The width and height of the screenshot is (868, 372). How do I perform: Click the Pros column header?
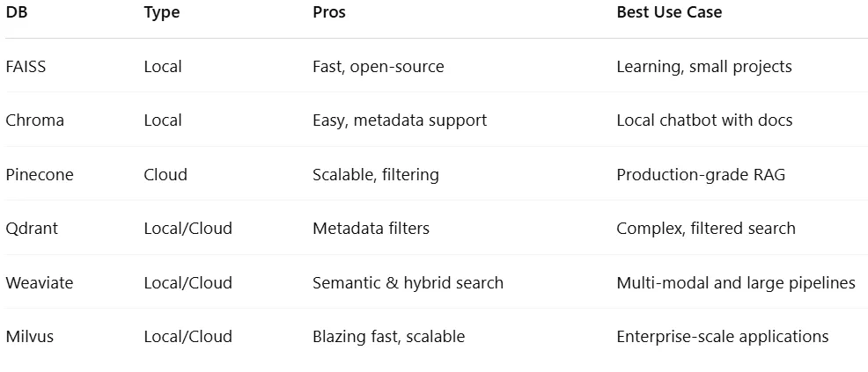[x=329, y=12]
